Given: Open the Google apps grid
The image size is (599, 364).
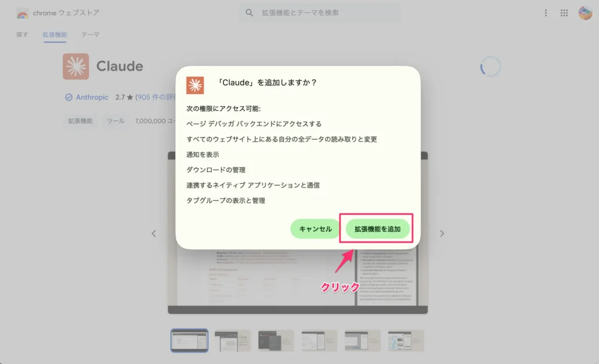Looking at the screenshot, I should pos(564,13).
